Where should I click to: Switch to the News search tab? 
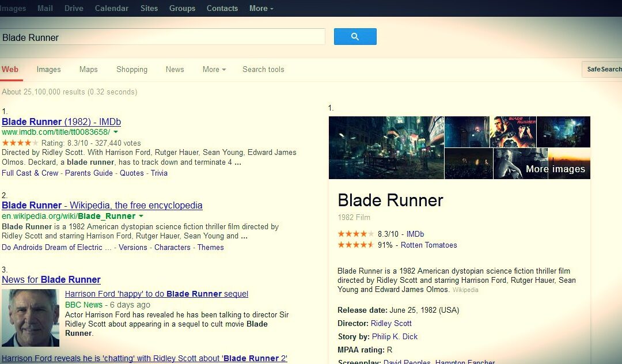coord(175,69)
